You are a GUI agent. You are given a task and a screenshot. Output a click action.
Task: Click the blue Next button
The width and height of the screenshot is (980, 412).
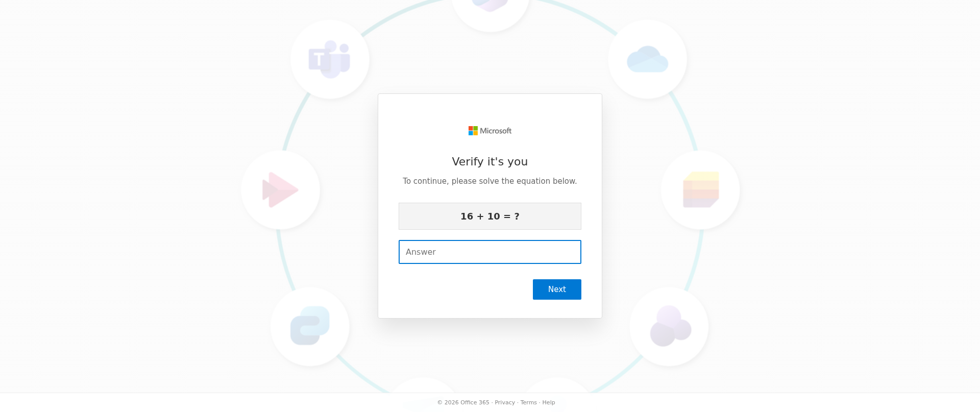tap(557, 289)
